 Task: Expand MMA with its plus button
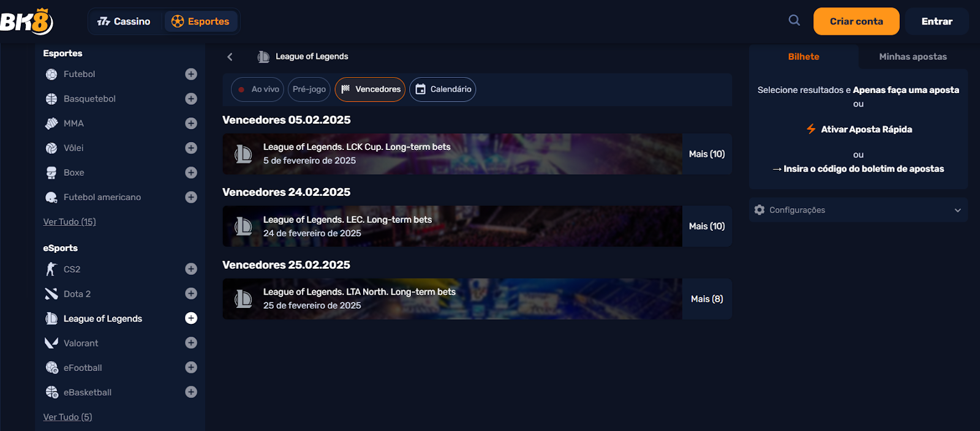click(x=191, y=123)
